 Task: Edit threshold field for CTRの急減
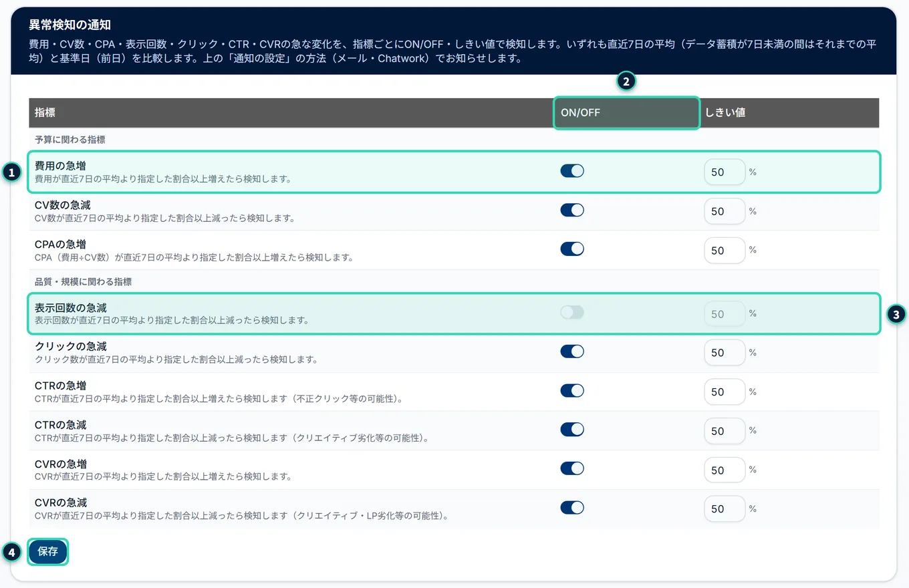(x=725, y=430)
